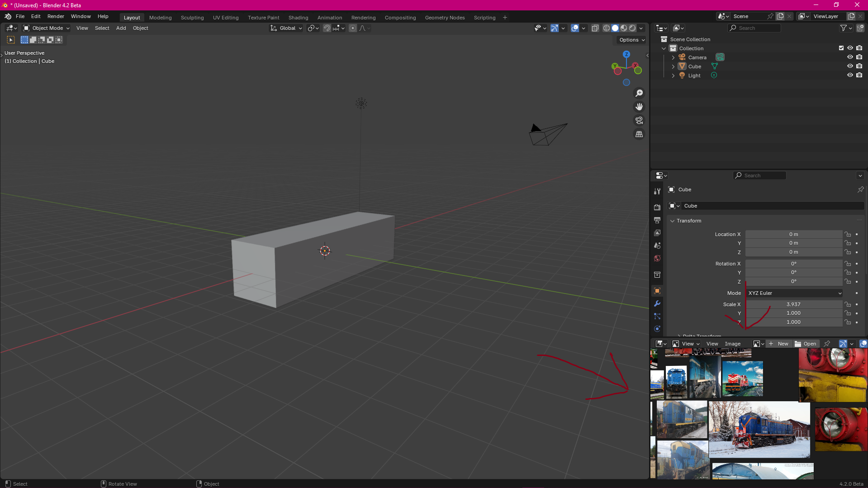
Task: Hide the Cube in viewport
Action: [x=850, y=66]
